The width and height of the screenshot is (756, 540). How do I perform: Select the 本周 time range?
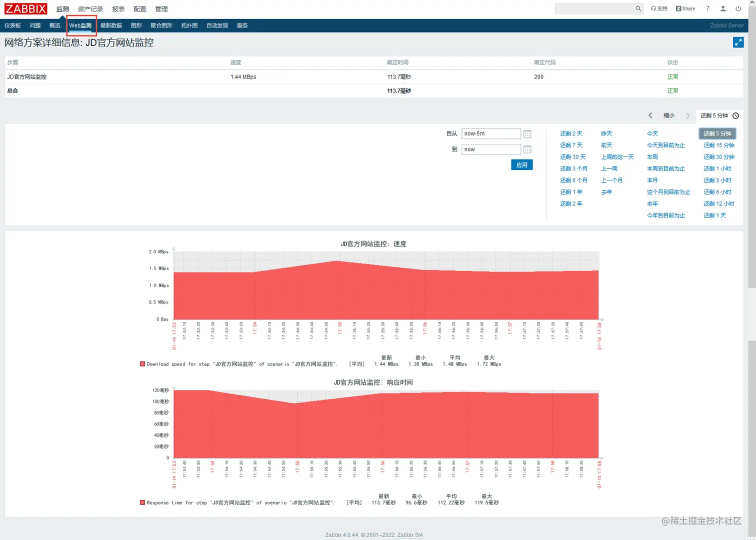[652, 157]
